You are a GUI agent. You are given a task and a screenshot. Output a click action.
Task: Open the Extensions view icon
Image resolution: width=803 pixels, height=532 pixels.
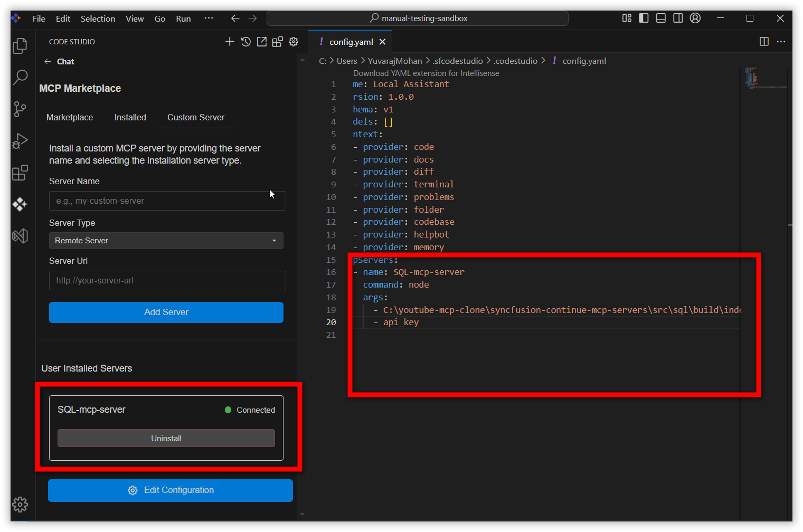click(20, 173)
